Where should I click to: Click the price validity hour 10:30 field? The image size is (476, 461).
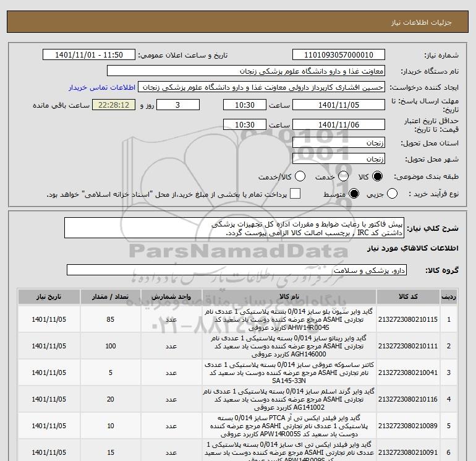[245, 124]
